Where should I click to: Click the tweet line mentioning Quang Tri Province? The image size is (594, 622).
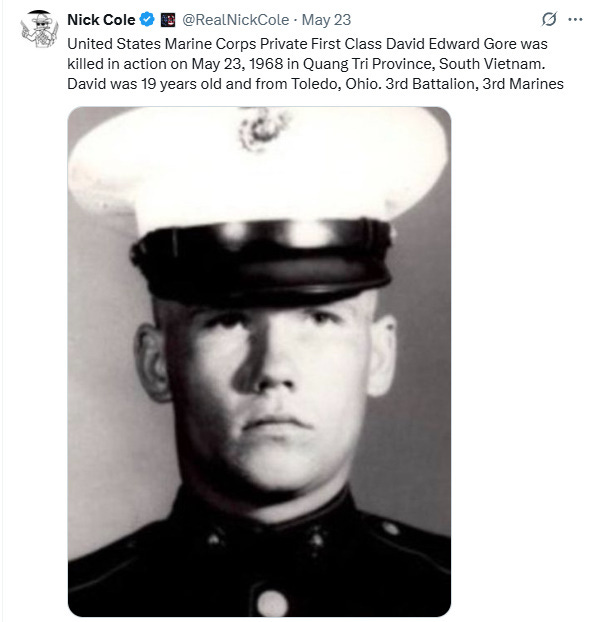pyautogui.click(x=306, y=63)
